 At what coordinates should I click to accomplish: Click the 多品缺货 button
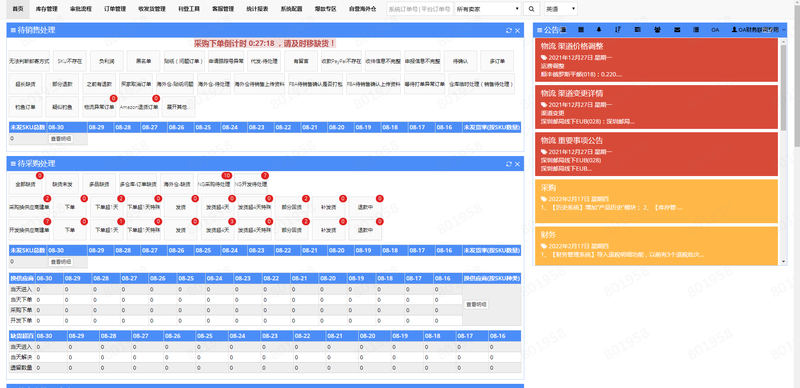click(99, 184)
